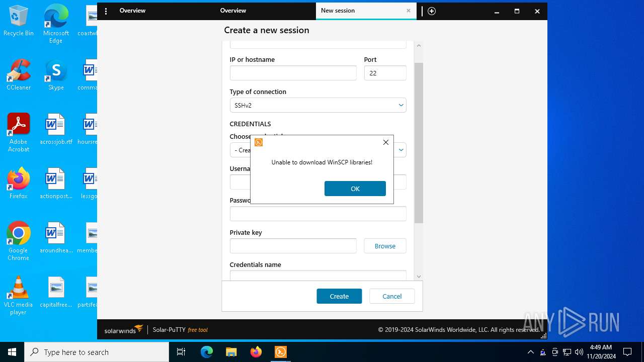Launch VLC media player shortcut
This screenshot has width=644, height=362.
point(19,296)
